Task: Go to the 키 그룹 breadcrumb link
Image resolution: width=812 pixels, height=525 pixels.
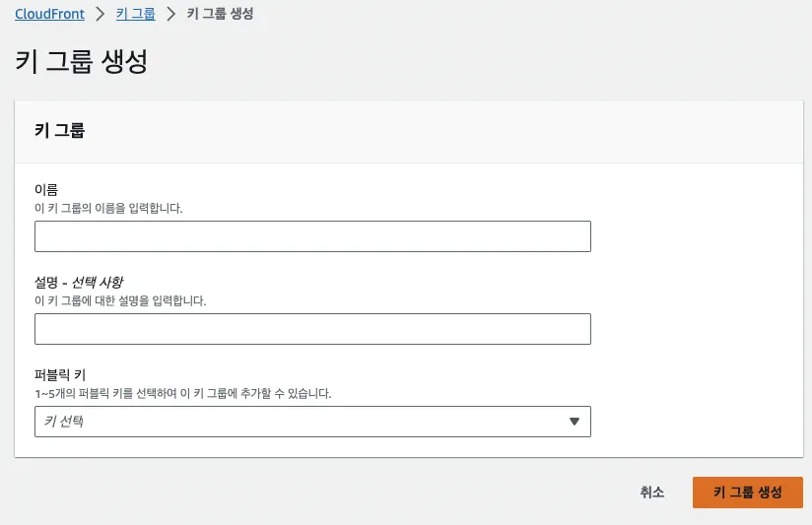Action: point(136,14)
